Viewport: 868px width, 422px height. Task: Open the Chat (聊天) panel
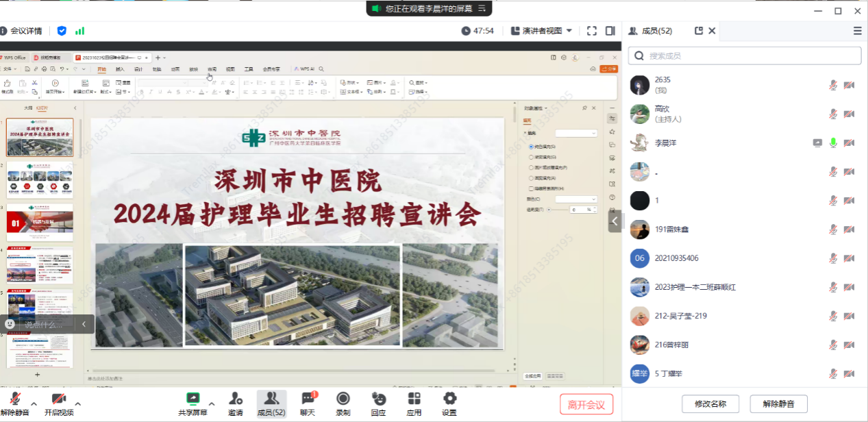308,403
